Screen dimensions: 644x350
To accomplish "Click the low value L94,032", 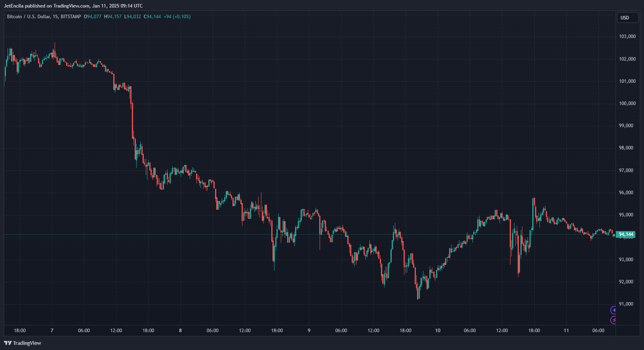I will pos(133,17).
